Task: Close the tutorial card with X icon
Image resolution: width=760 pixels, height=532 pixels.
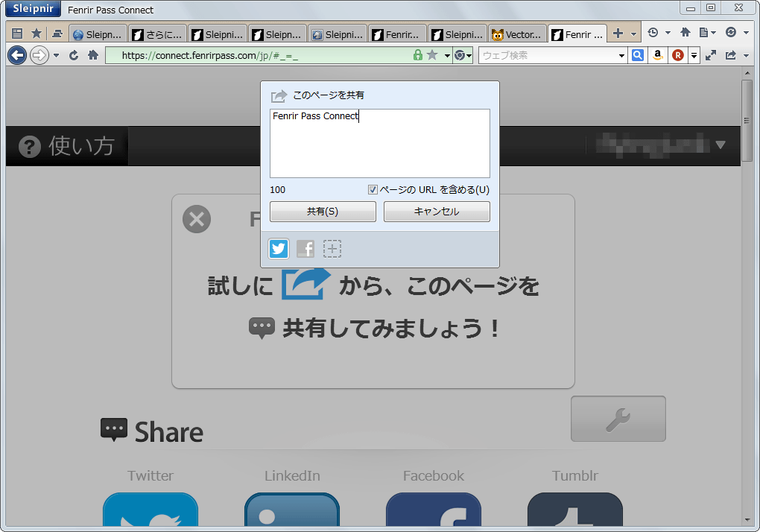Action: (x=197, y=219)
